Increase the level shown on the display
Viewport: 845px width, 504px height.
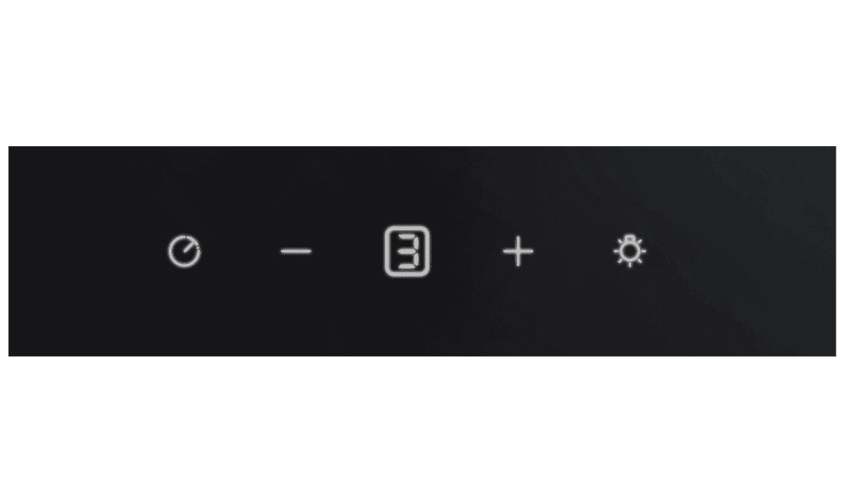tap(518, 251)
